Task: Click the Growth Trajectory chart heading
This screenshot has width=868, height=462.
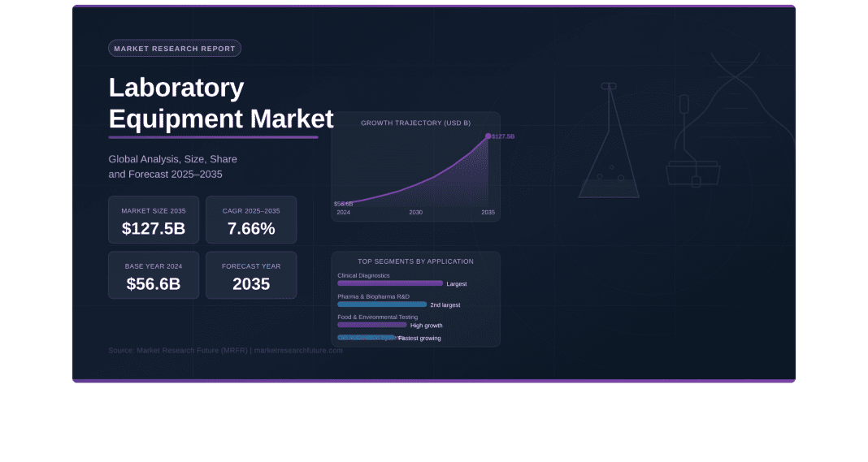Action: coord(415,123)
